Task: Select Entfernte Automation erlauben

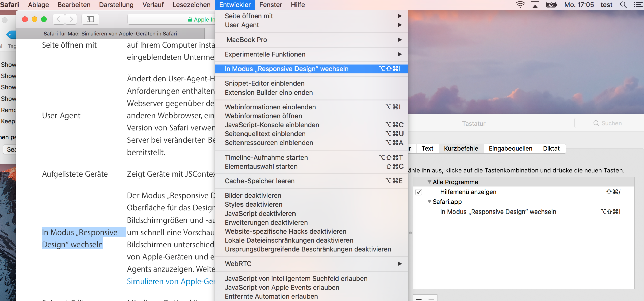Action: pos(311,296)
